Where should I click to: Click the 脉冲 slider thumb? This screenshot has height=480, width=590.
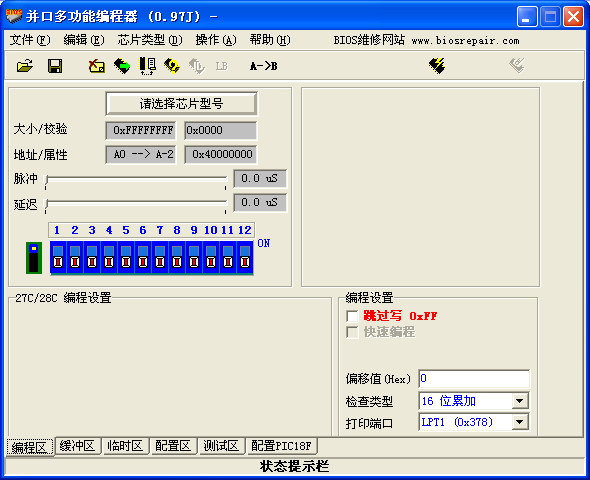coord(47,180)
